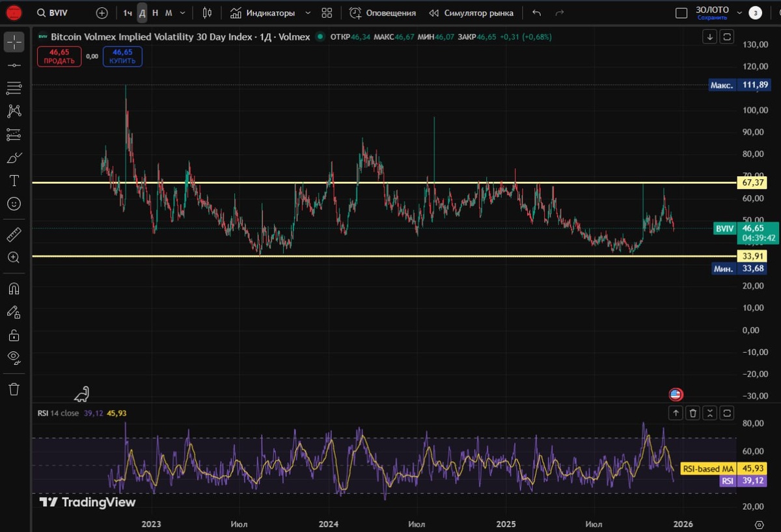781x532 pixels.
Task: Delete the RSI pane with trash icon
Action: click(693, 412)
